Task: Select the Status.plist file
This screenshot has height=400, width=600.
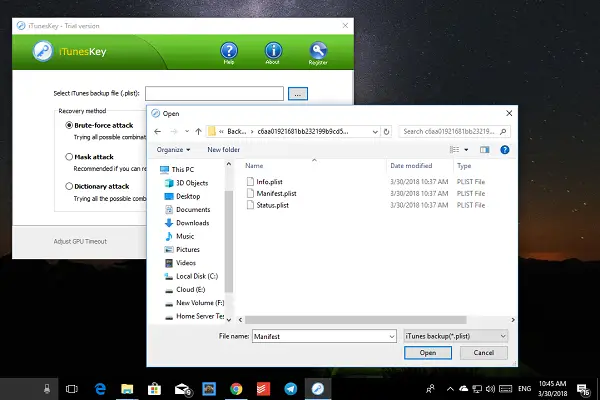Action: [272, 205]
